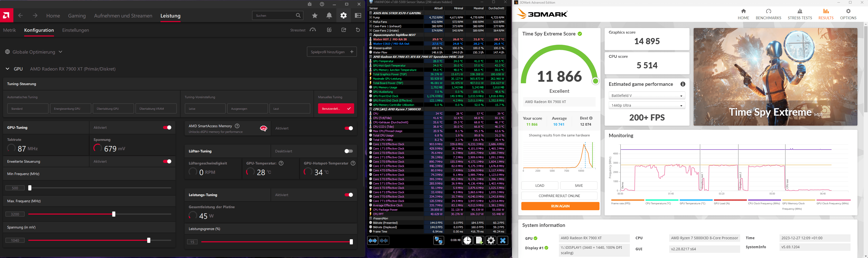Start the Stresstest gauge icon

(x=313, y=30)
